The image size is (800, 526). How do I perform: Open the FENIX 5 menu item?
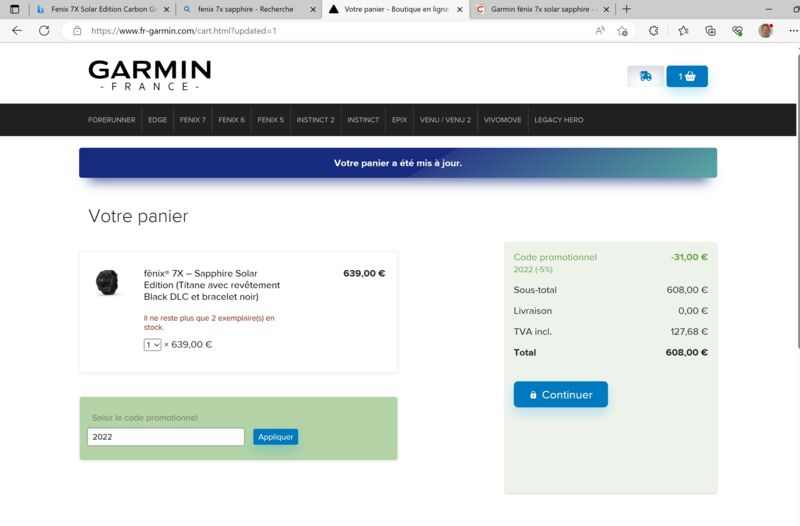pyautogui.click(x=270, y=120)
